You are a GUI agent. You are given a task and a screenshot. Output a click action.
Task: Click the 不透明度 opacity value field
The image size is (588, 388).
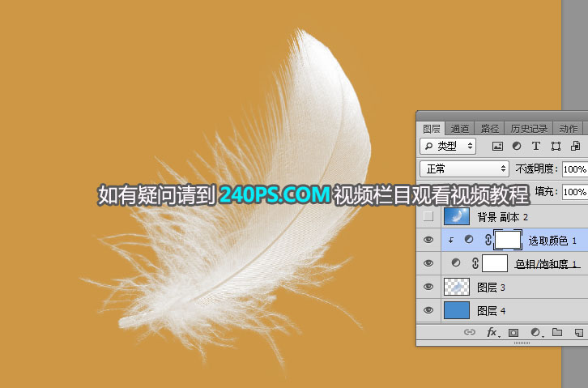click(575, 169)
